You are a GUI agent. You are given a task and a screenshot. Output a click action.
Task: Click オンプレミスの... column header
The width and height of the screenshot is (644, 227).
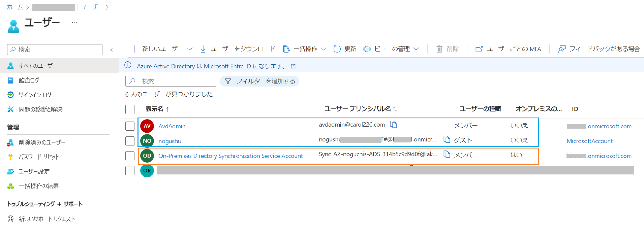[539, 109]
